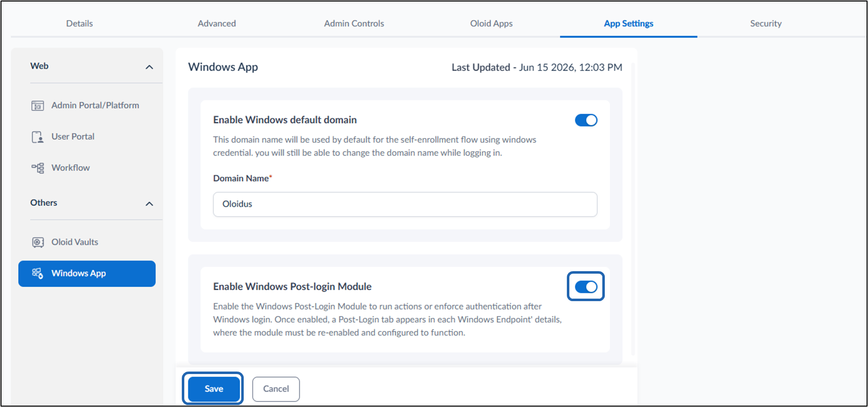Open the Security tab
Image resolution: width=868 pixels, height=407 pixels.
766,23
